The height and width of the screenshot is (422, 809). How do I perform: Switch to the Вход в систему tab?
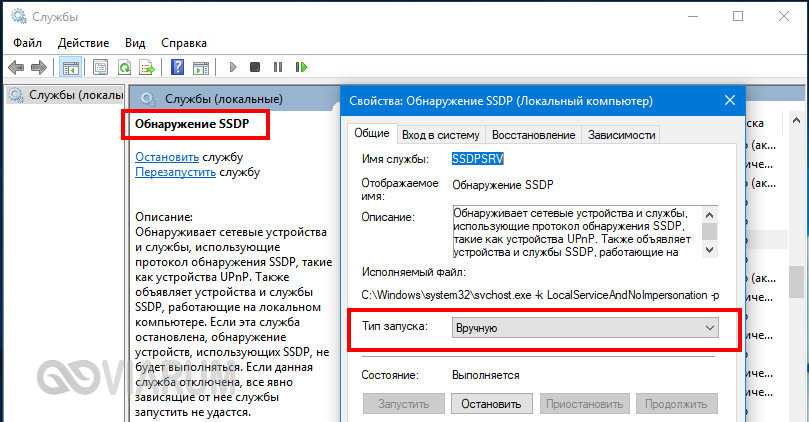click(x=440, y=134)
